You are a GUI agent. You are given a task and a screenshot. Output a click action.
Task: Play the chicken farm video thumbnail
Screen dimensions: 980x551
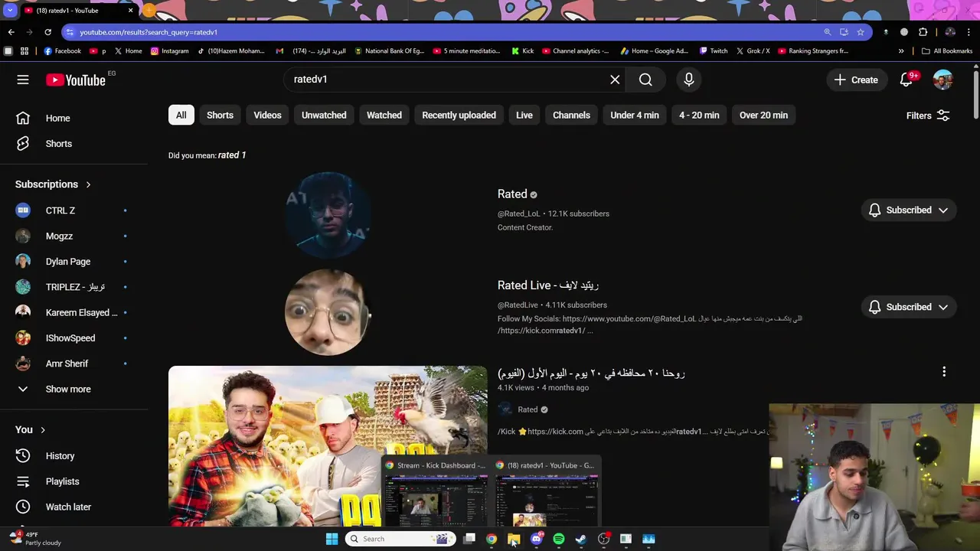328,445
